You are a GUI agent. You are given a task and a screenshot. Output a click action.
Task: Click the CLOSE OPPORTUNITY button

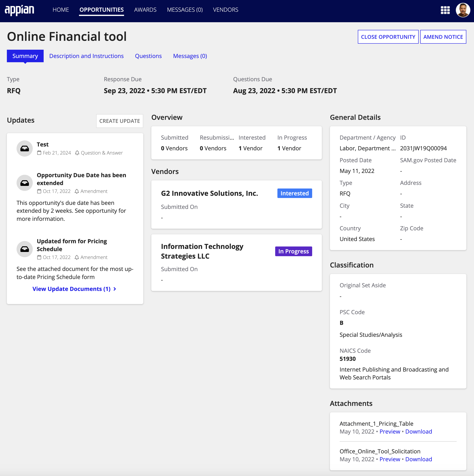pyautogui.click(x=388, y=37)
